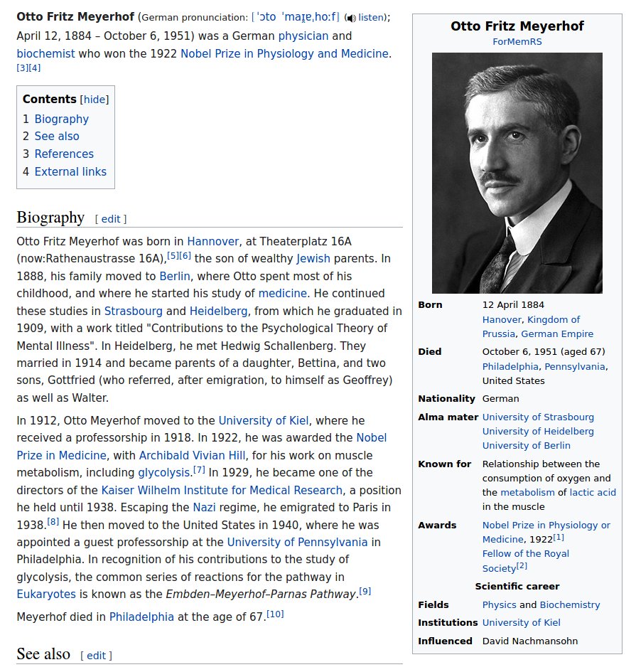Open the German IPA pronunciation link
Screen dimensions: 636x672
pos(296,17)
